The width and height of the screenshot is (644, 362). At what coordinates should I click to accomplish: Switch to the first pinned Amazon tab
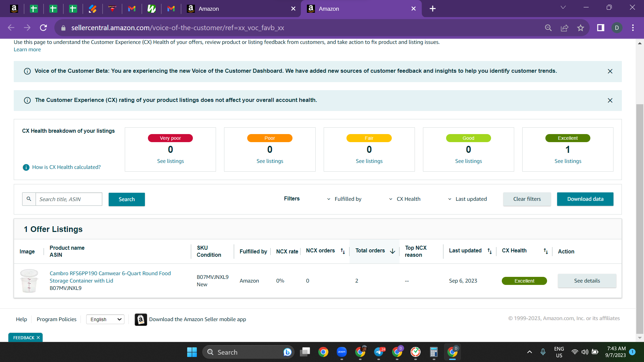tap(14, 9)
